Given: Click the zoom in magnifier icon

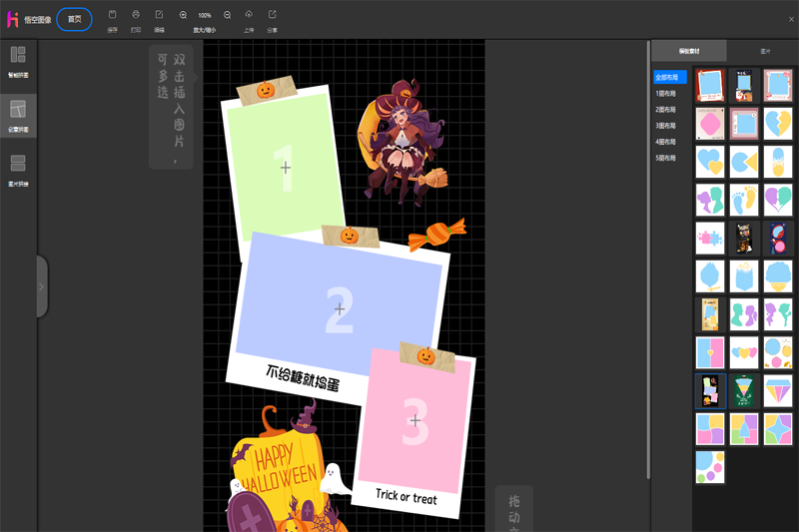Looking at the screenshot, I should click(x=184, y=15).
